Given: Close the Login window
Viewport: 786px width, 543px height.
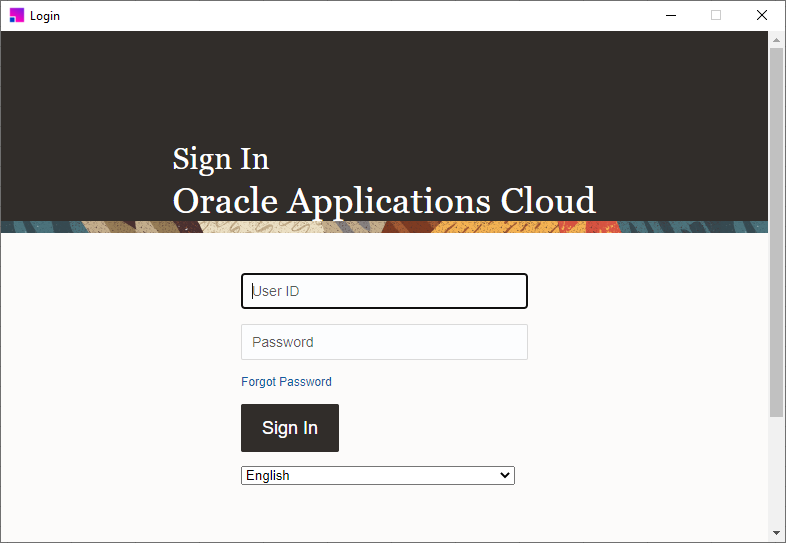Looking at the screenshot, I should [762, 15].
